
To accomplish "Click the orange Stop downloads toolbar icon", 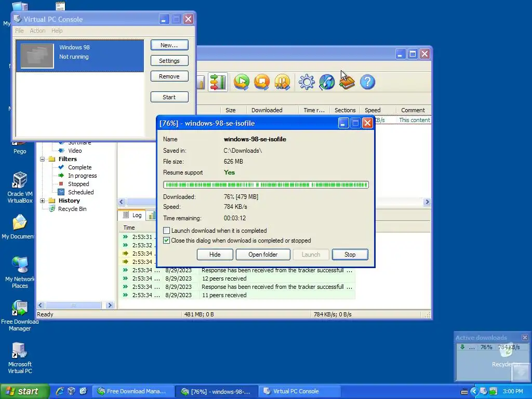I will [x=262, y=82].
